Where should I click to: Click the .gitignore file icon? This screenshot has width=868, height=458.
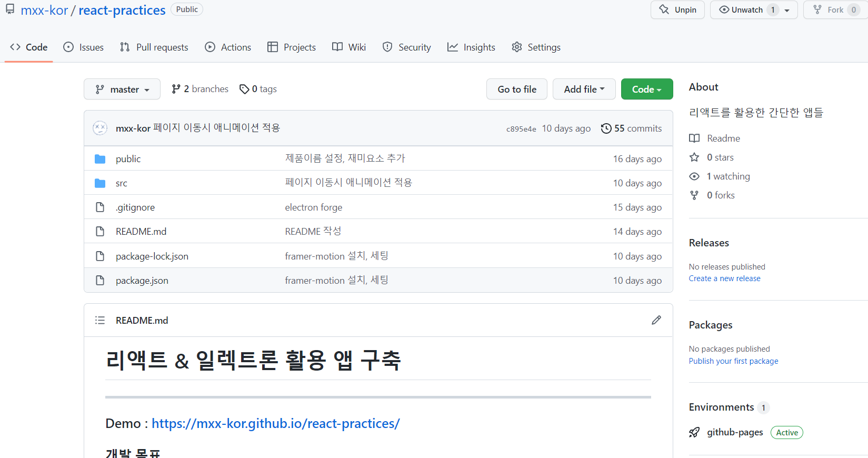[100, 207]
